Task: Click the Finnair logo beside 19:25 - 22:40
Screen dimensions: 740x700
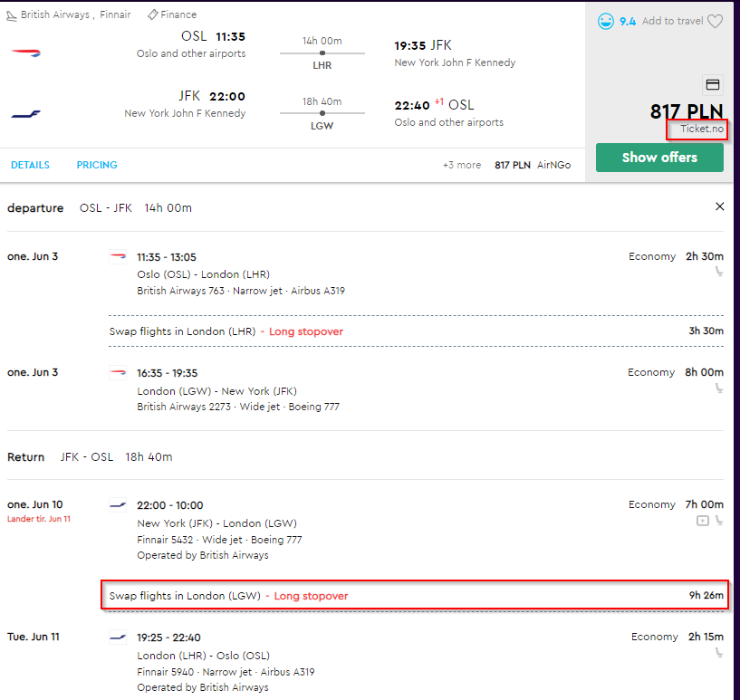Action: click(118, 638)
